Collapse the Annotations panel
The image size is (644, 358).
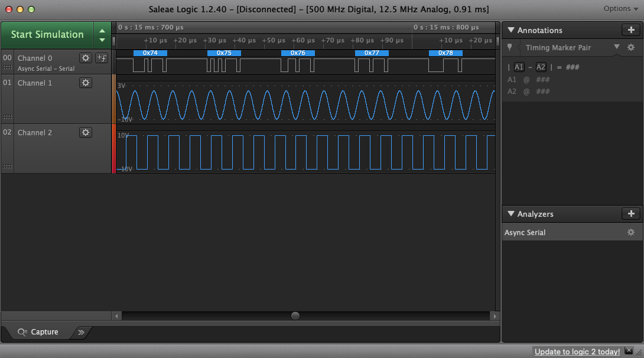point(511,30)
